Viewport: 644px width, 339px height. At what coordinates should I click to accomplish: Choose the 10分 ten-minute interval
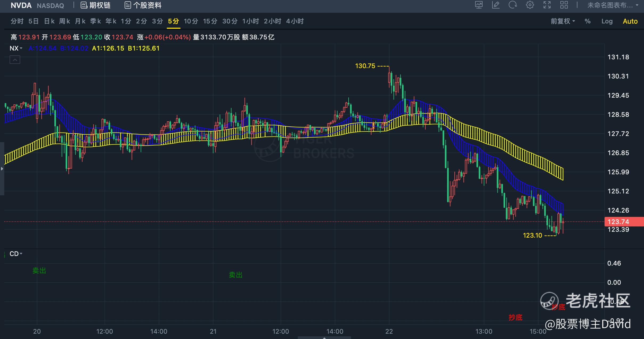click(191, 21)
